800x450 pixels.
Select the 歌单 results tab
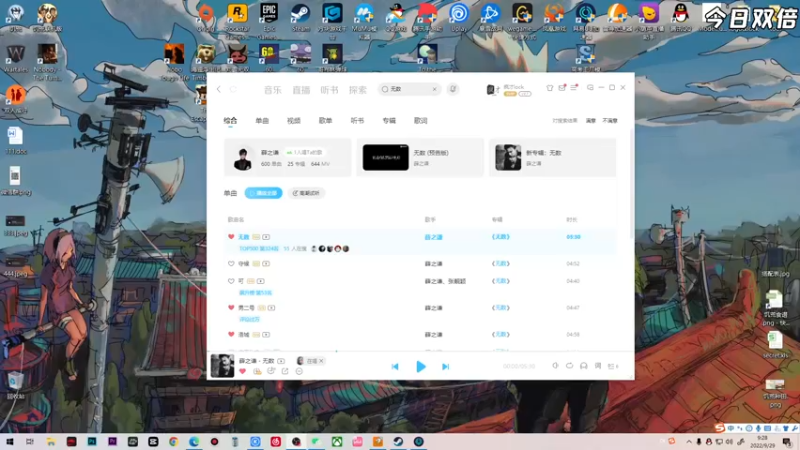(325, 120)
